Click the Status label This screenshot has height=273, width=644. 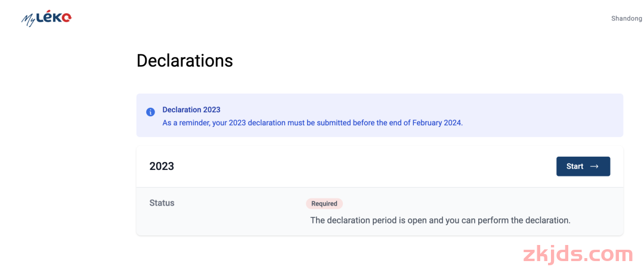click(162, 203)
